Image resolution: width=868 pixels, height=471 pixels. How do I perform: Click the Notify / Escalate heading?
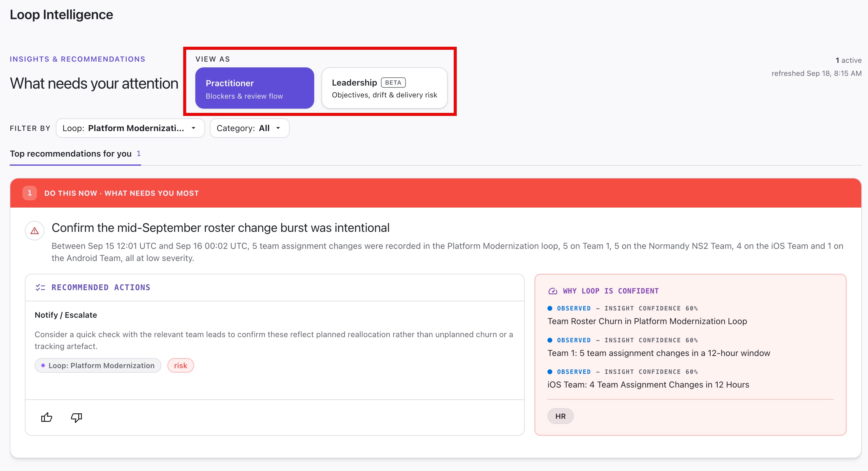pyautogui.click(x=66, y=315)
